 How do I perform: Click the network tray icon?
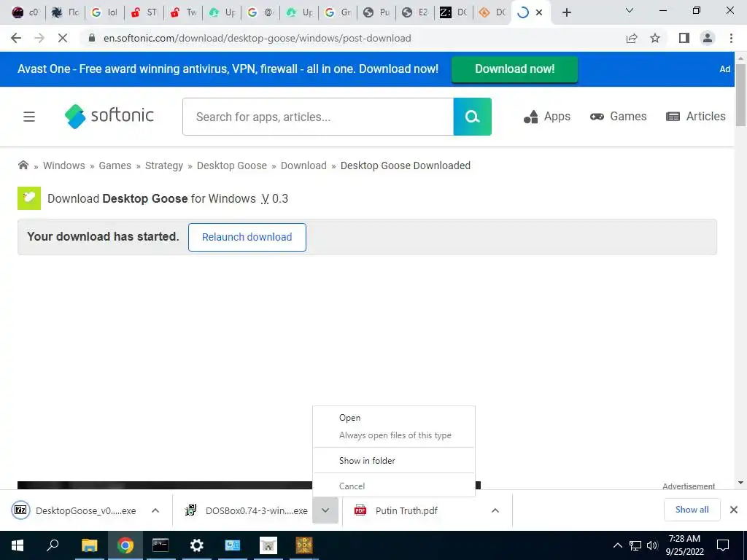[x=635, y=545]
